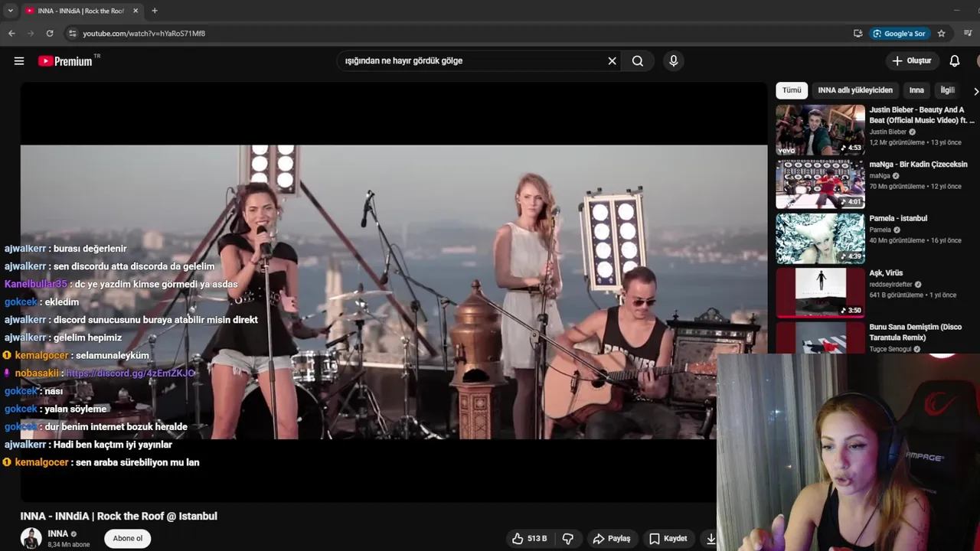Reload the page with the refresh icon
Screen dimensions: 980x551
(50, 34)
